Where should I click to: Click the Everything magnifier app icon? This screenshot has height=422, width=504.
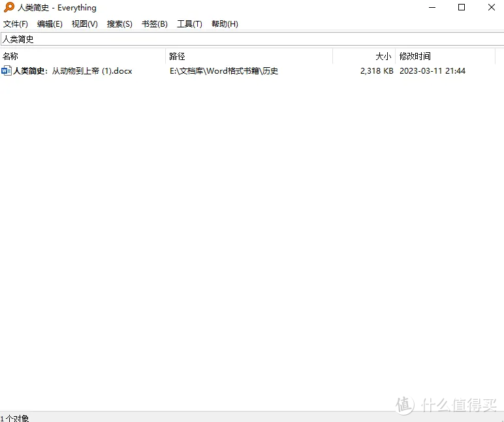coord(9,7)
